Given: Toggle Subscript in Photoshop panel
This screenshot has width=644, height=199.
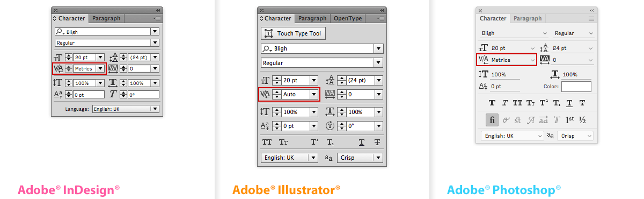Looking at the screenshot, I should tap(557, 103).
